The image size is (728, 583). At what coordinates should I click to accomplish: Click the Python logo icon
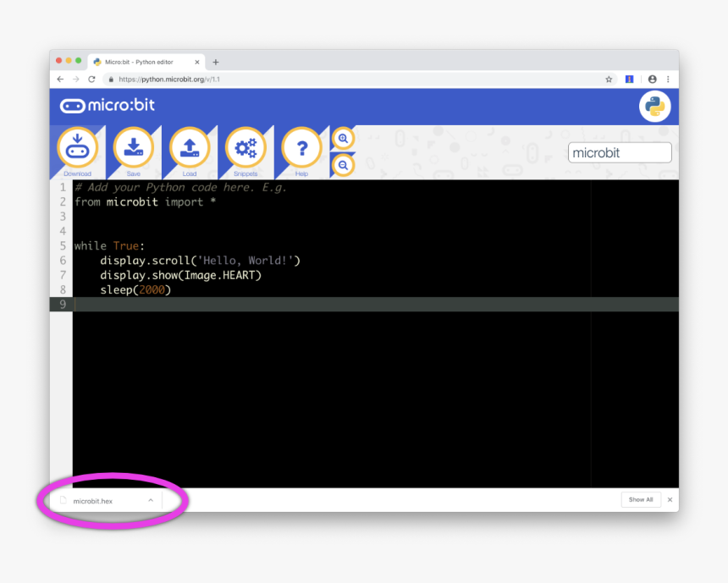[x=654, y=107]
